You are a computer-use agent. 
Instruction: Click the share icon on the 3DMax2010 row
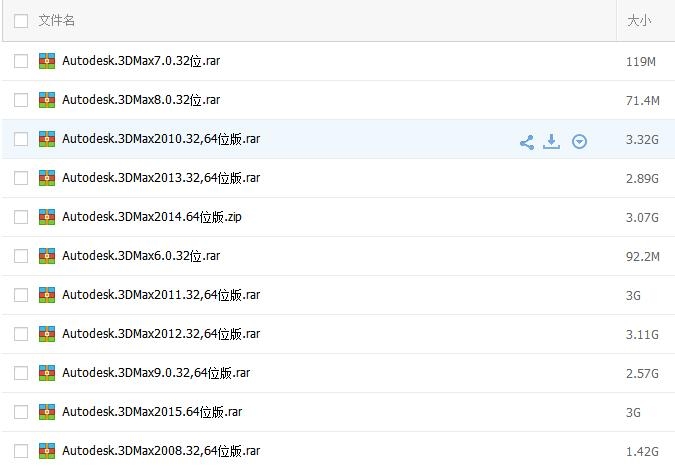pos(527,142)
